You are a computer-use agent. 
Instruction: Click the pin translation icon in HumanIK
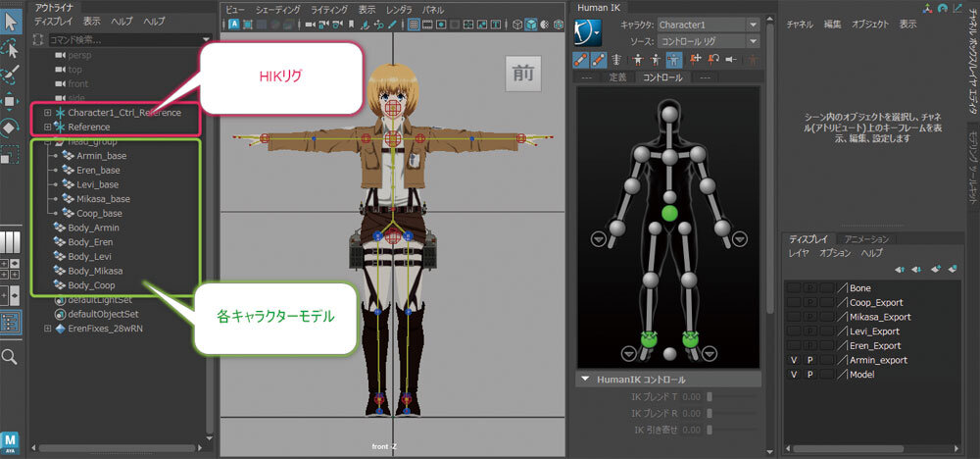pos(696,60)
